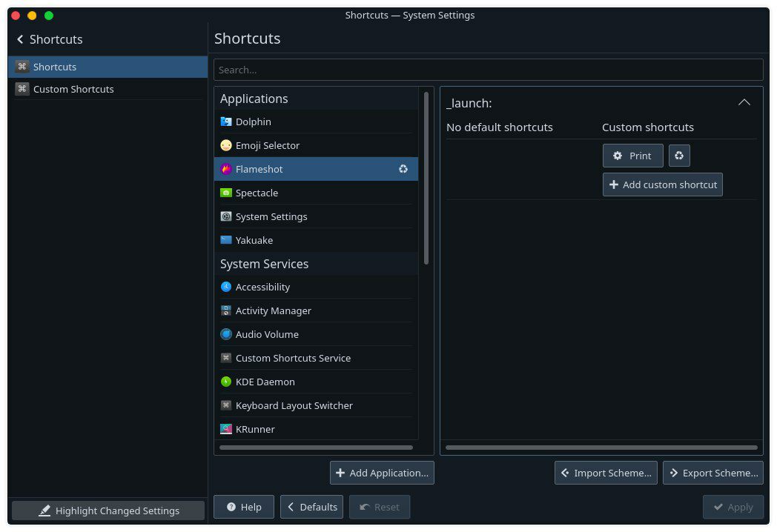777x532 pixels.
Task: Click Add Application button
Action: point(382,473)
